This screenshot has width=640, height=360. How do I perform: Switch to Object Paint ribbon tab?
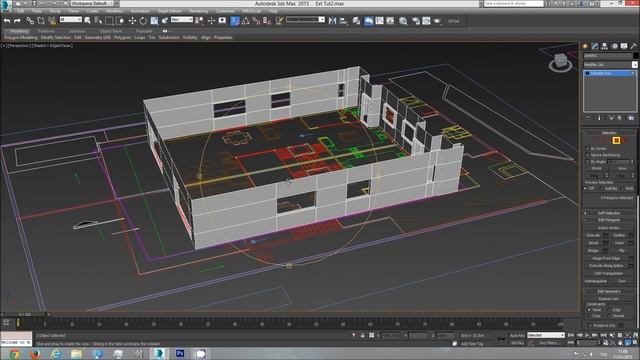click(x=111, y=31)
